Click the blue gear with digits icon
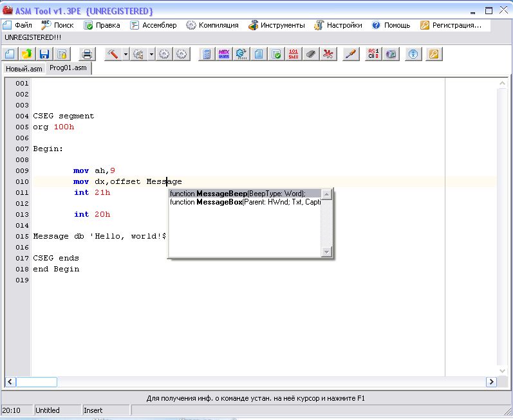Image resolution: width=513 pixels, height=420 pixels. 241,54
